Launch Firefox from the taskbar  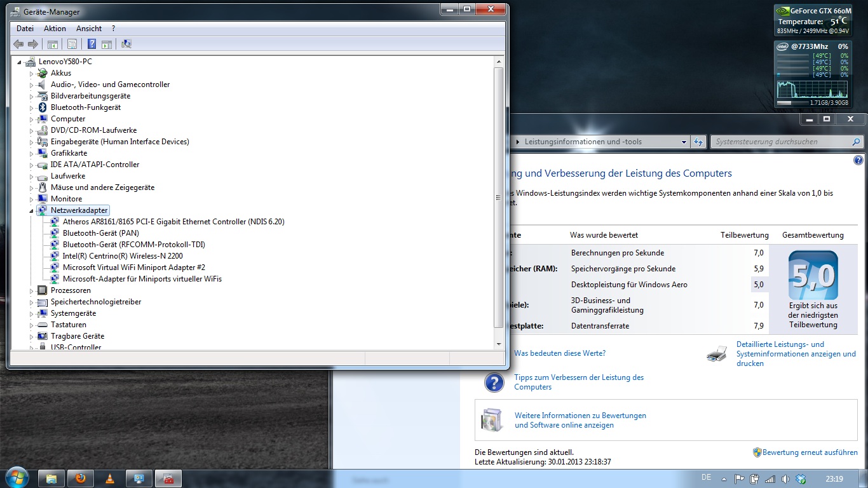point(81,478)
